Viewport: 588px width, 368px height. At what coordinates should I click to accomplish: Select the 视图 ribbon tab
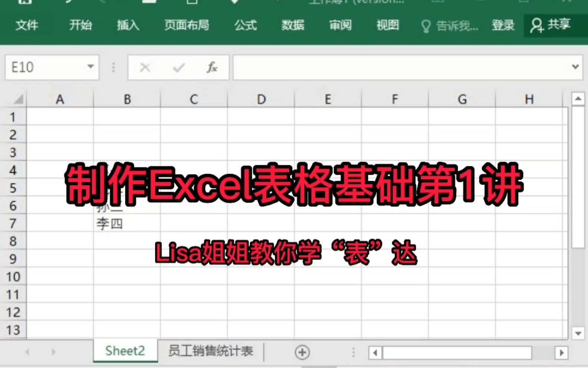coord(388,25)
